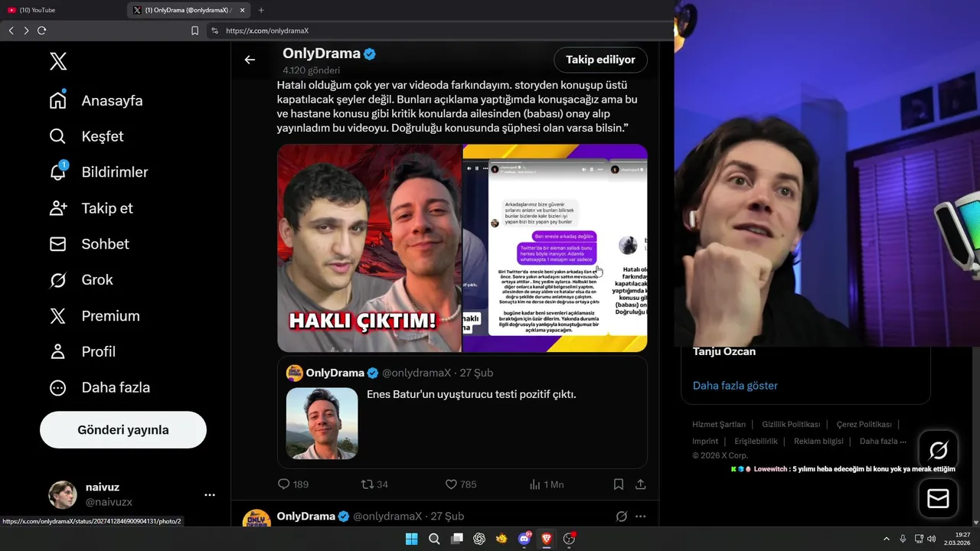Open ChatGPT from the taskbar
This screenshot has width=980, height=551.
point(479,539)
